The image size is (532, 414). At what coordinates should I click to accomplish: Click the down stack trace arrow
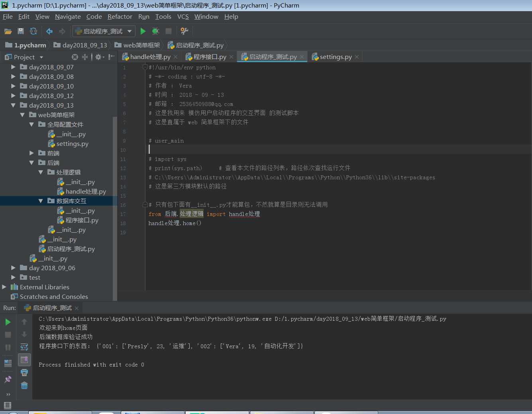[x=24, y=334]
